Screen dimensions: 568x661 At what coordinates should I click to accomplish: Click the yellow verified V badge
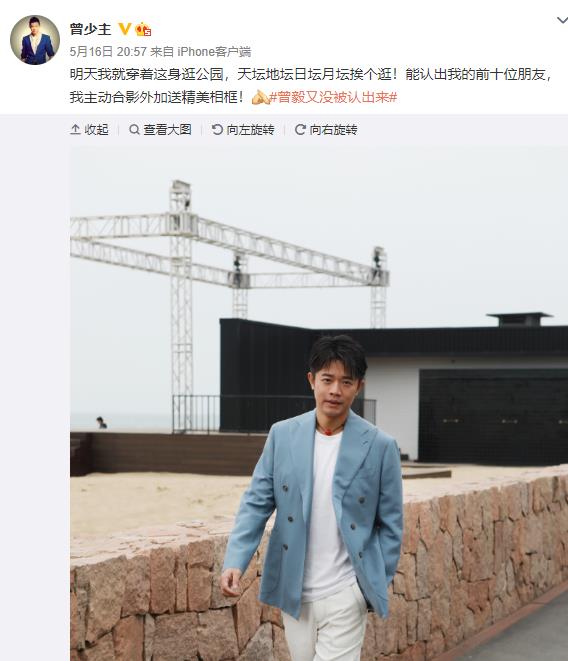point(124,29)
